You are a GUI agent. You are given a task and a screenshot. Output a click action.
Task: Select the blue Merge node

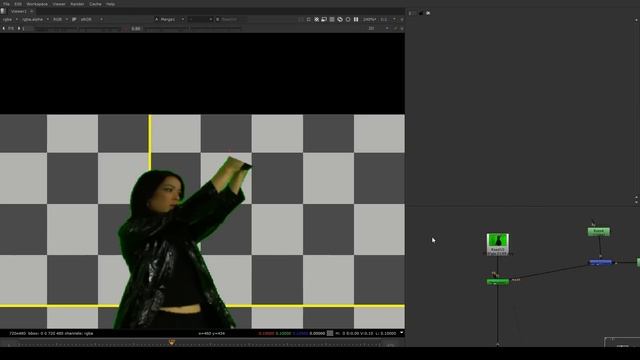click(x=600, y=262)
